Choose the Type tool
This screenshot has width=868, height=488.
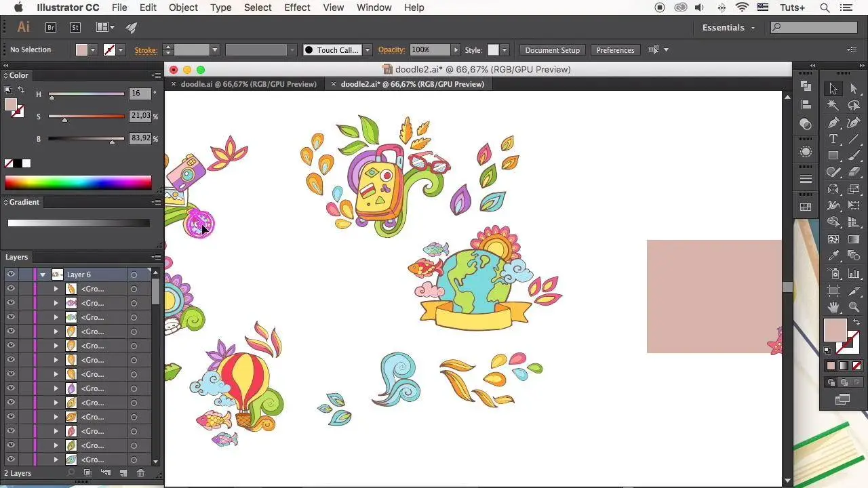pyautogui.click(x=833, y=139)
